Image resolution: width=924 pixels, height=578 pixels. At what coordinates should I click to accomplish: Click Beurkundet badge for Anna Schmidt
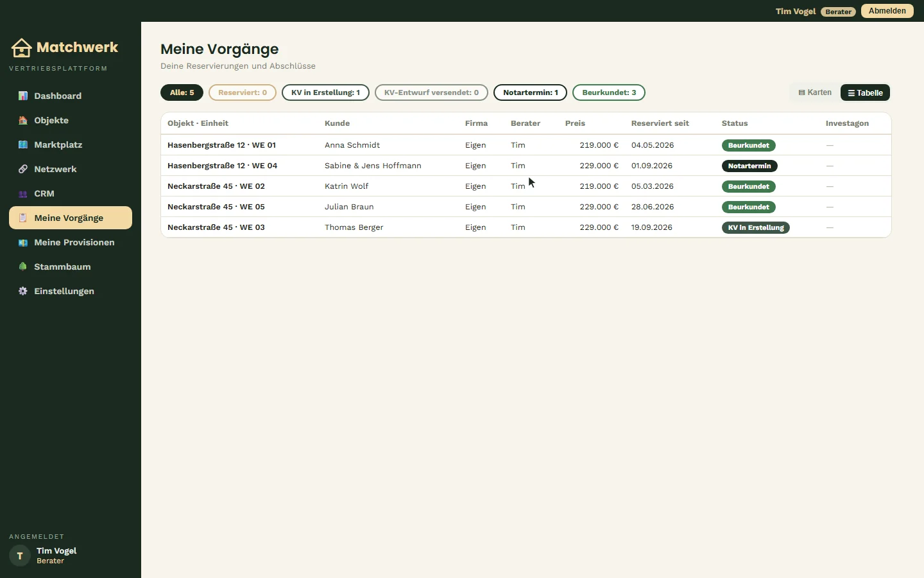749,145
